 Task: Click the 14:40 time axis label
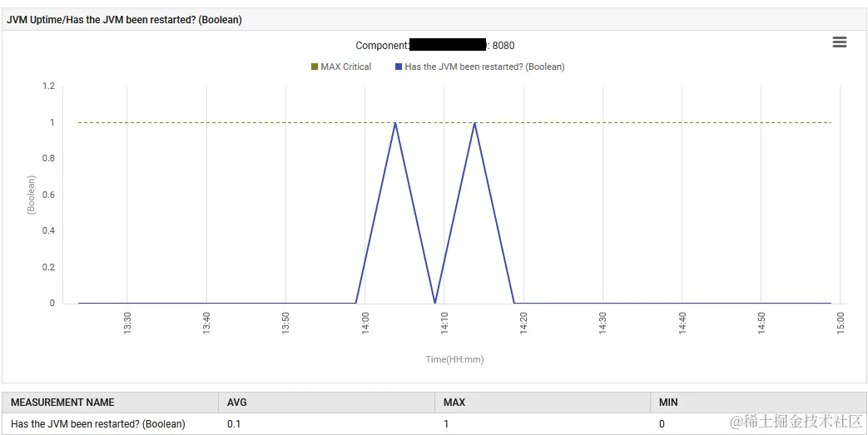[682, 324]
